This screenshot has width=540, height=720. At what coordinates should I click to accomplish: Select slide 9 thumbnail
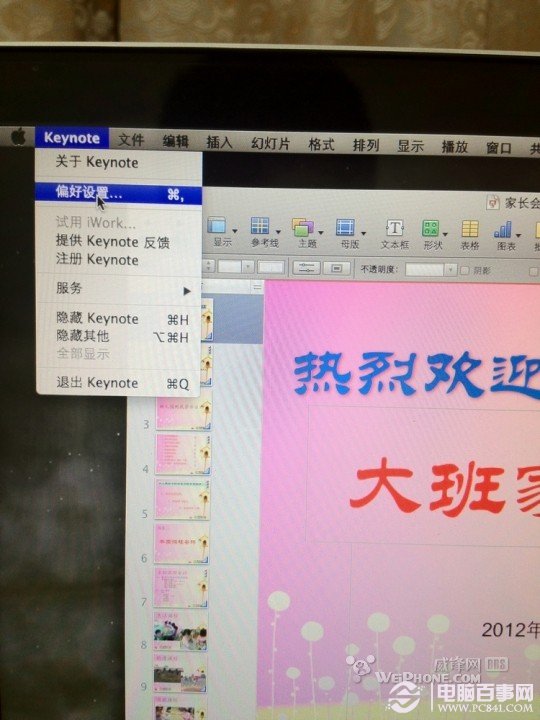(x=180, y=674)
